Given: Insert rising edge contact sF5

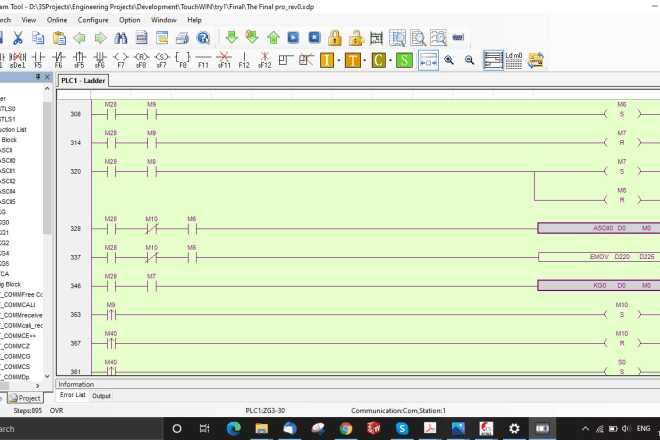Looking at the screenshot, I should tap(79, 60).
